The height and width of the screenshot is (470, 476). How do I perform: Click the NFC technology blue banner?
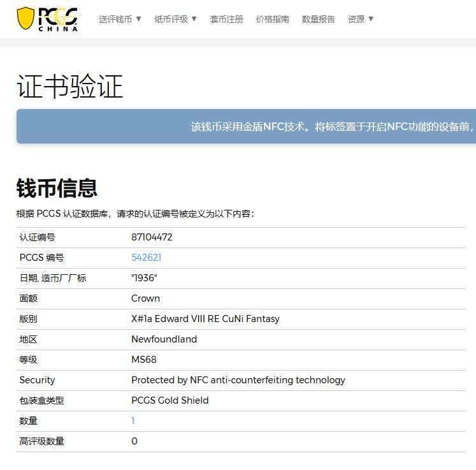(x=246, y=126)
